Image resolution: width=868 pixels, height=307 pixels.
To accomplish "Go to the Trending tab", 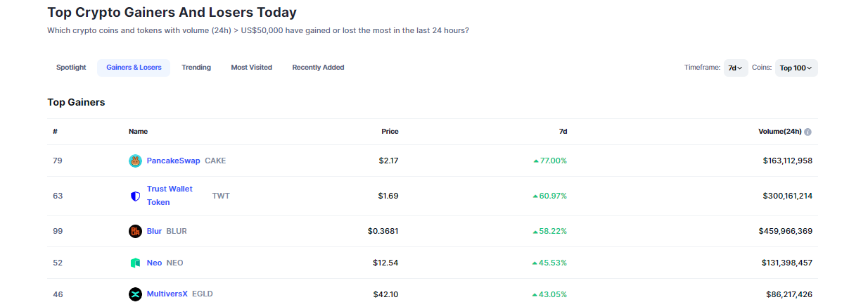I will [196, 68].
